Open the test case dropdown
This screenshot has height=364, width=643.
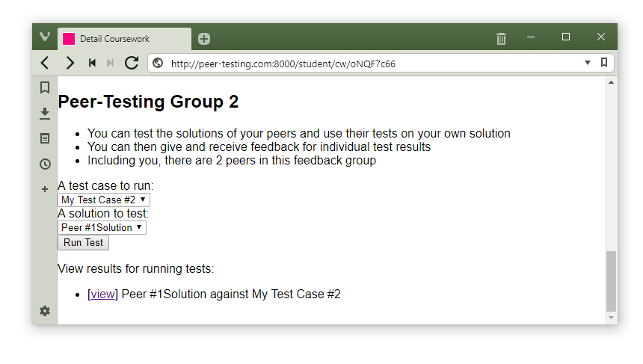pyautogui.click(x=104, y=200)
